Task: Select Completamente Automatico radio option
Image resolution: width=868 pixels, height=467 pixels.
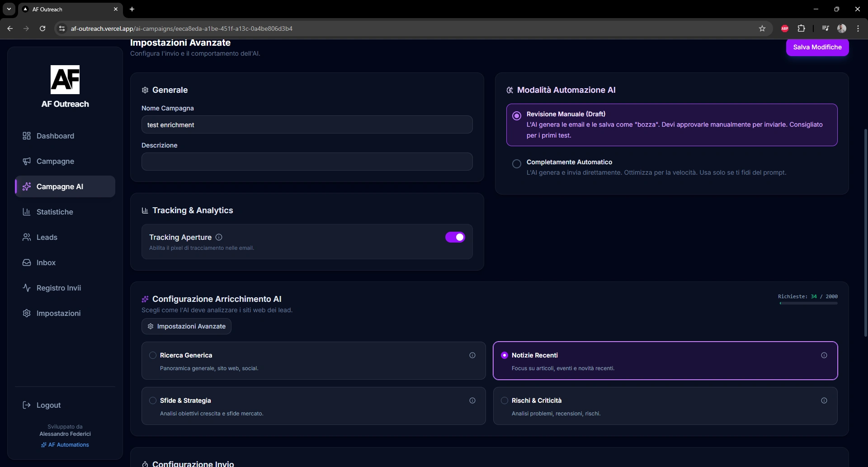Action: (517, 164)
